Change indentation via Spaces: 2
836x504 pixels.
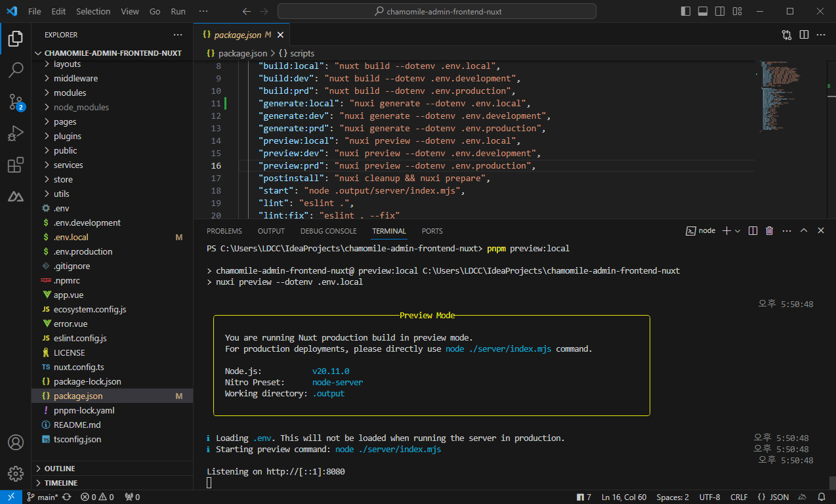(x=673, y=497)
